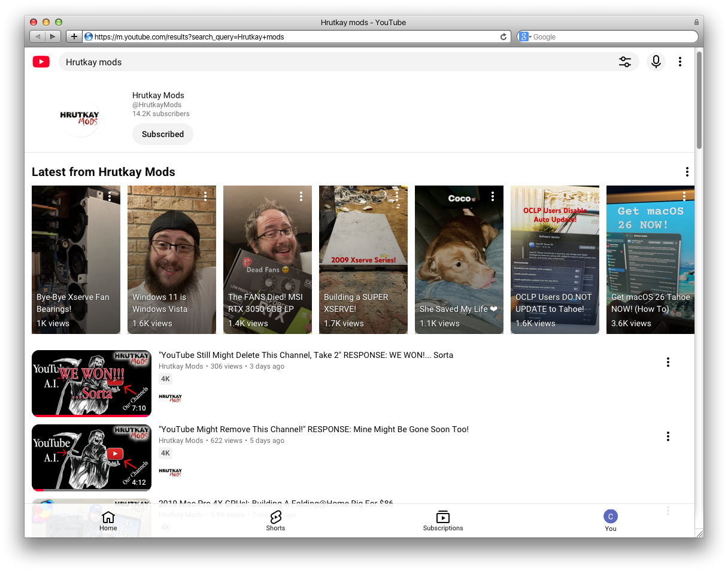Click the browser forward arrow button
728x571 pixels.
(53, 37)
